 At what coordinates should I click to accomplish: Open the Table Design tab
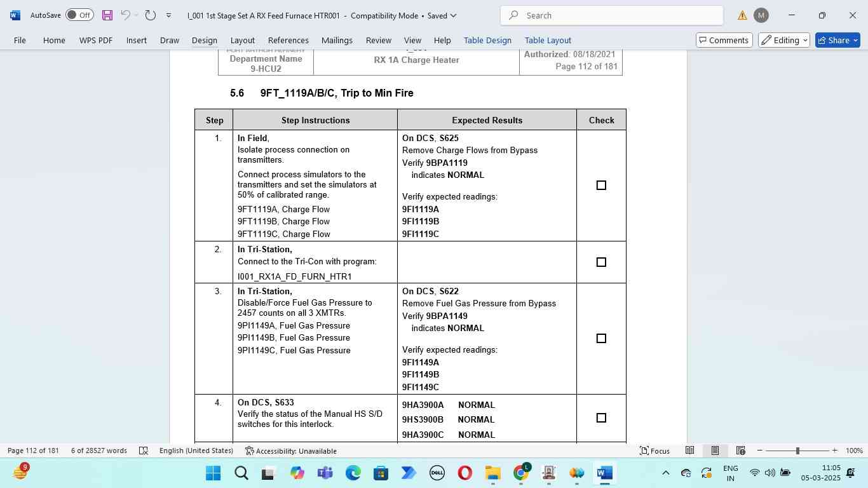[487, 40]
